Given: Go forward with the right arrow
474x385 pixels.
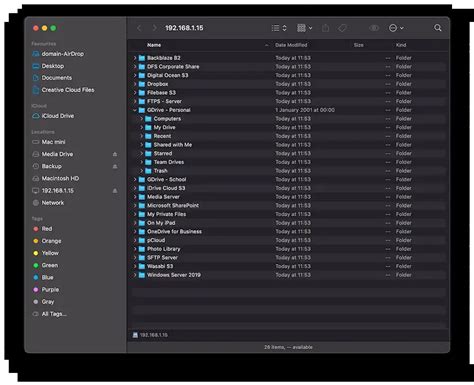Looking at the screenshot, I should 154,28.
